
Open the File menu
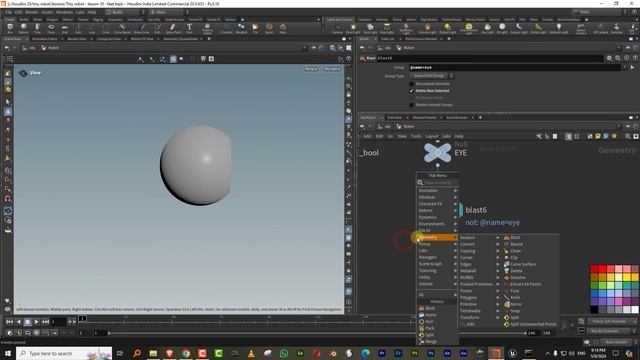coord(9,12)
